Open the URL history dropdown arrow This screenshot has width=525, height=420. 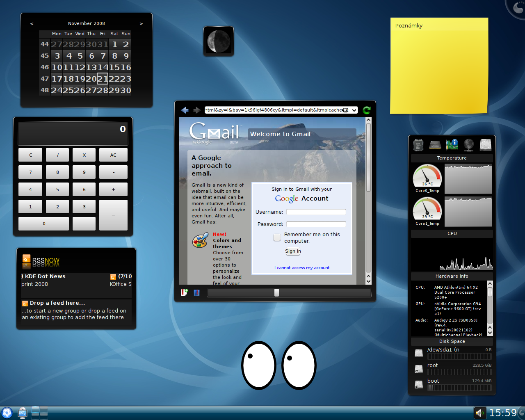(x=354, y=110)
